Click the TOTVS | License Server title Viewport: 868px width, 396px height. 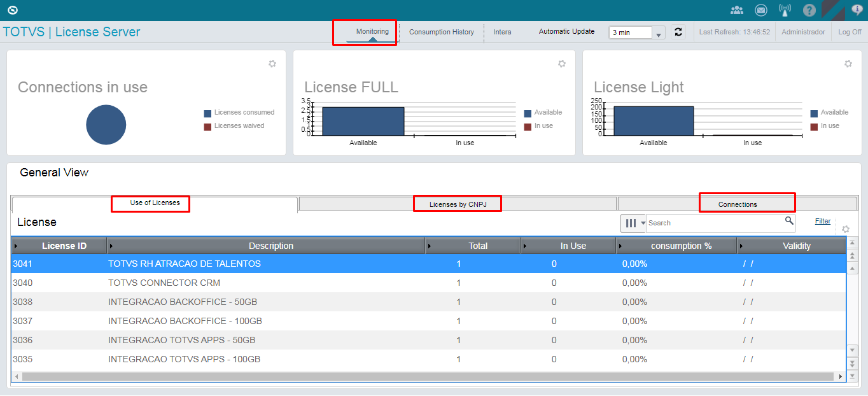pos(72,32)
